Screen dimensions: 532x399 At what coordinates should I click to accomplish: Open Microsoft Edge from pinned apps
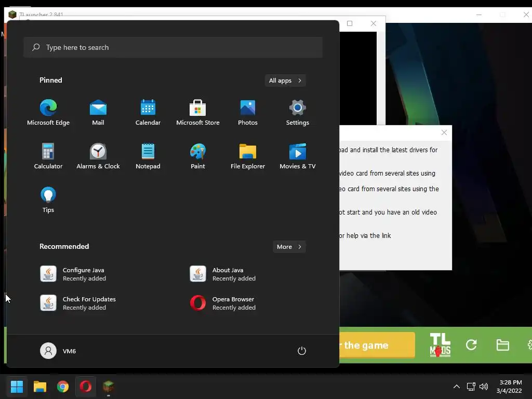(48, 113)
